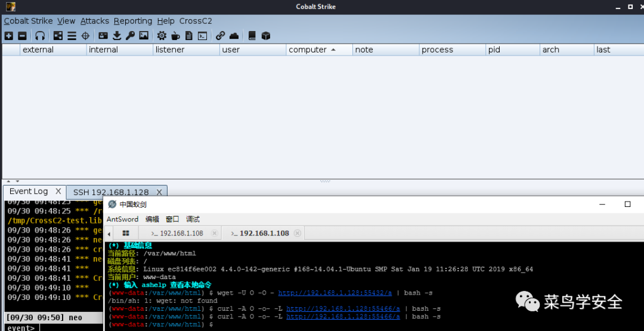Show the Target Table crosshair icon
The height and width of the screenshot is (331, 644).
(x=85, y=36)
